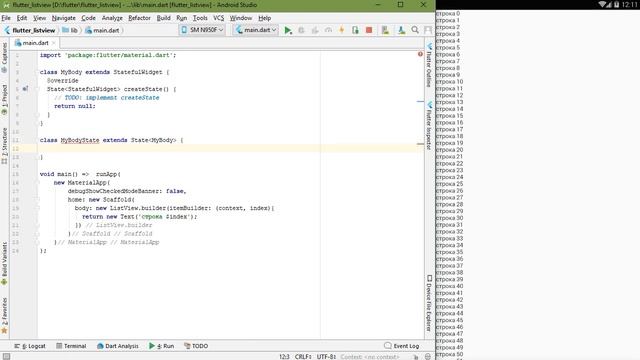Open SDK Manager icon in toolbar
640x360 pixels.
[x=401, y=30]
